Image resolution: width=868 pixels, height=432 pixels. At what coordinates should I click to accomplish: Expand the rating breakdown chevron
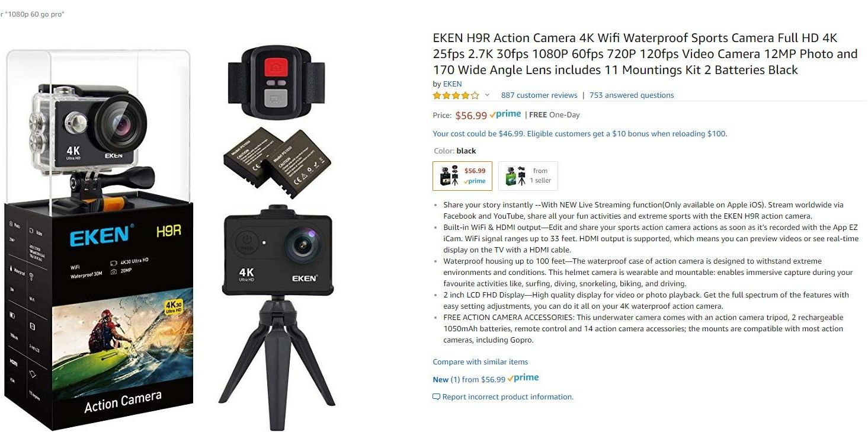pyautogui.click(x=487, y=95)
